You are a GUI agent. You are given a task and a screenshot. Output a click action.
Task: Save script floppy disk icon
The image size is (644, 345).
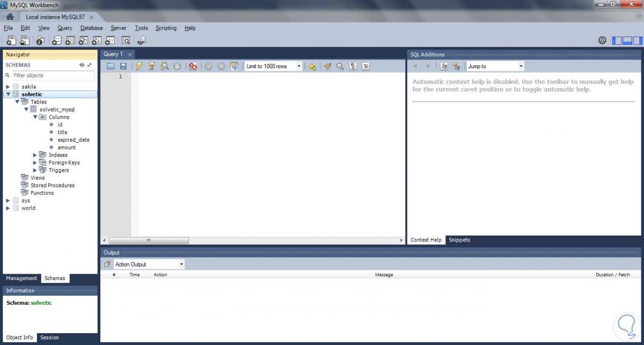pyautogui.click(x=123, y=66)
